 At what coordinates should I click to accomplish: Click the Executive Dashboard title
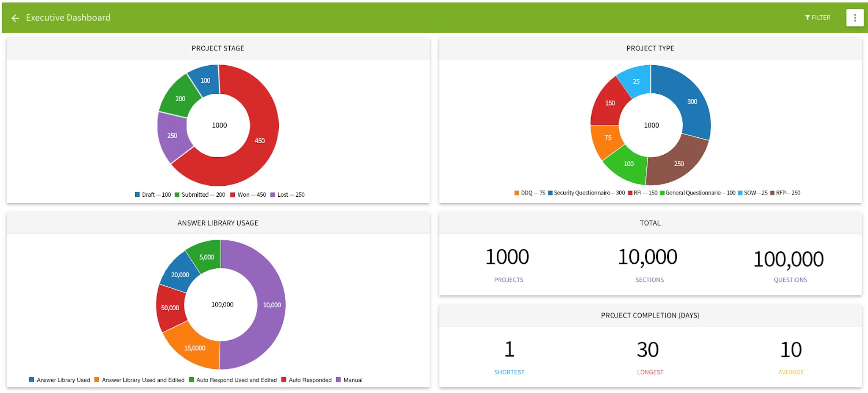68,17
